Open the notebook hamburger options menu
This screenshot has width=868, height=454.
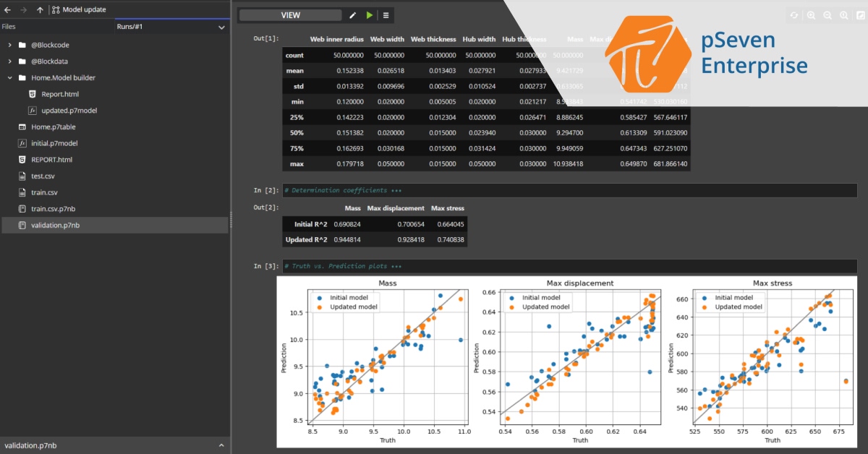click(386, 14)
